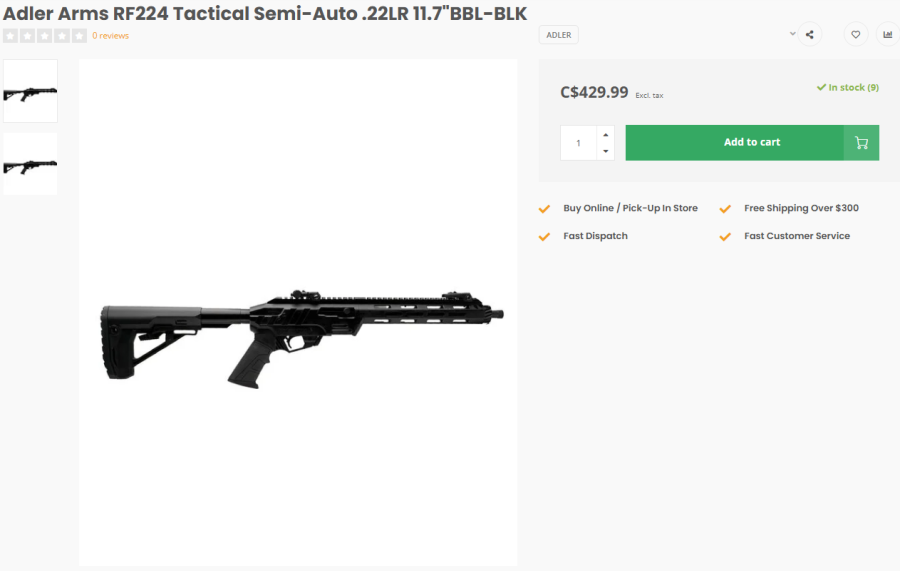Expand the chevron next to share
Viewport: 900px width, 571px height.
coord(792,34)
